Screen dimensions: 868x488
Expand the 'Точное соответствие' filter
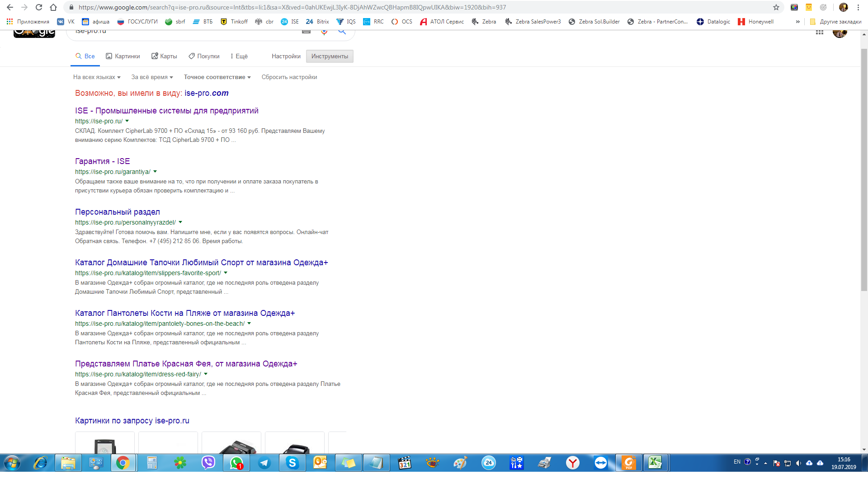click(217, 77)
